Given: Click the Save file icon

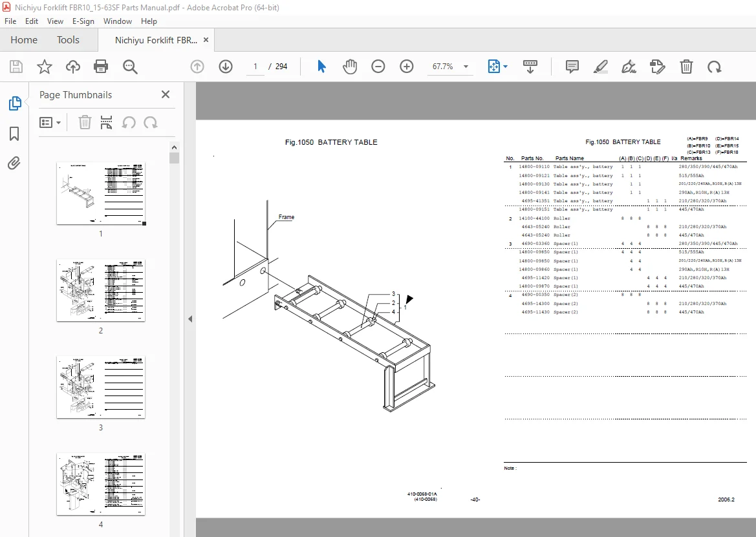Looking at the screenshot, I should click(x=16, y=67).
